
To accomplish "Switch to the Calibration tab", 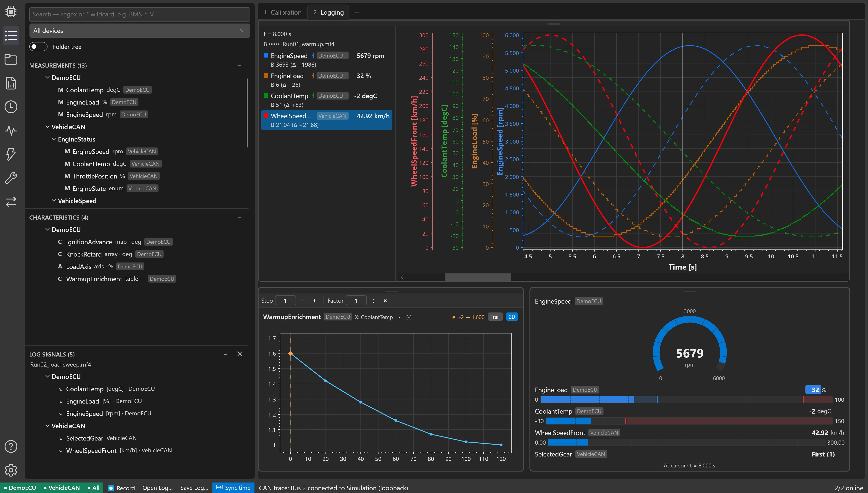I will pyautogui.click(x=283, y=13).
